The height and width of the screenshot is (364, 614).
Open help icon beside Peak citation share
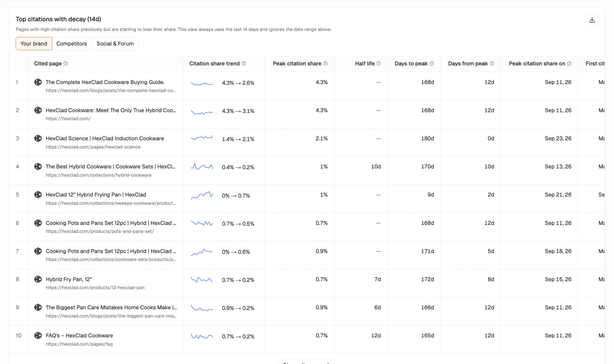[x=326, y=63]
